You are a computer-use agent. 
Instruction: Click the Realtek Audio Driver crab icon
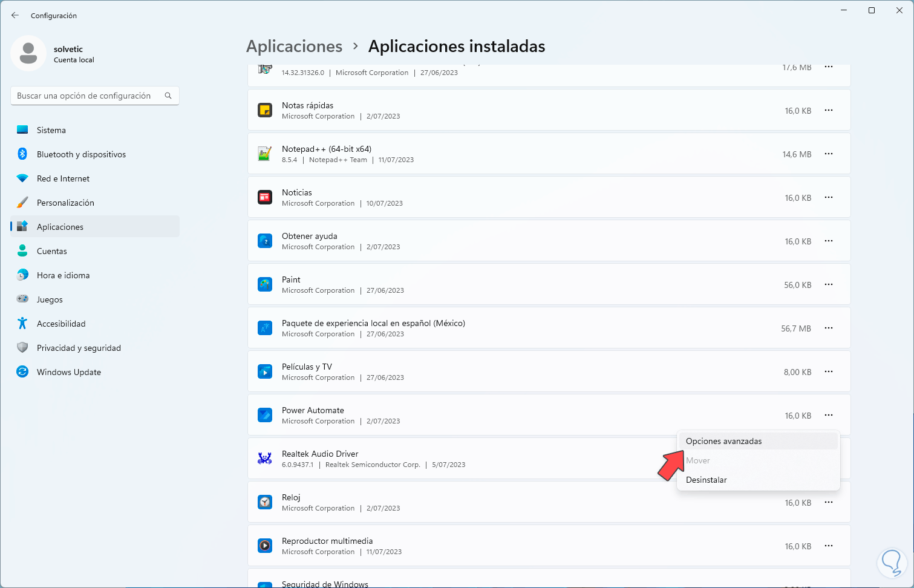tap(265, 459)
